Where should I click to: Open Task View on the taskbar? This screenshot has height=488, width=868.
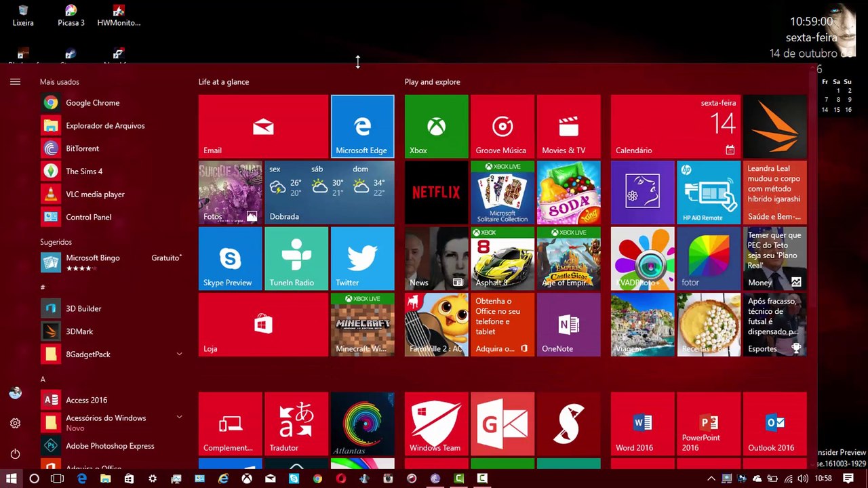pos(58,479)
